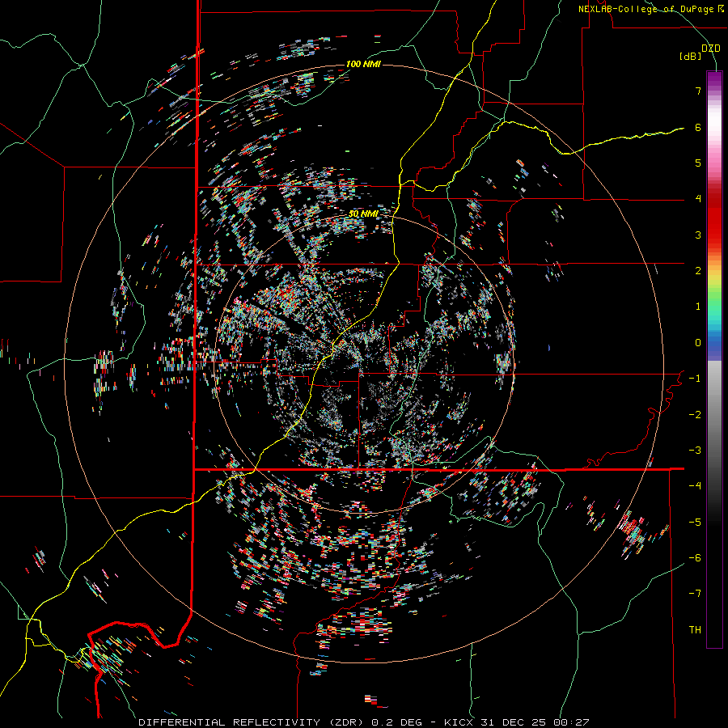Click the NEXLAB-College of DuPage title text

(651, 9)
